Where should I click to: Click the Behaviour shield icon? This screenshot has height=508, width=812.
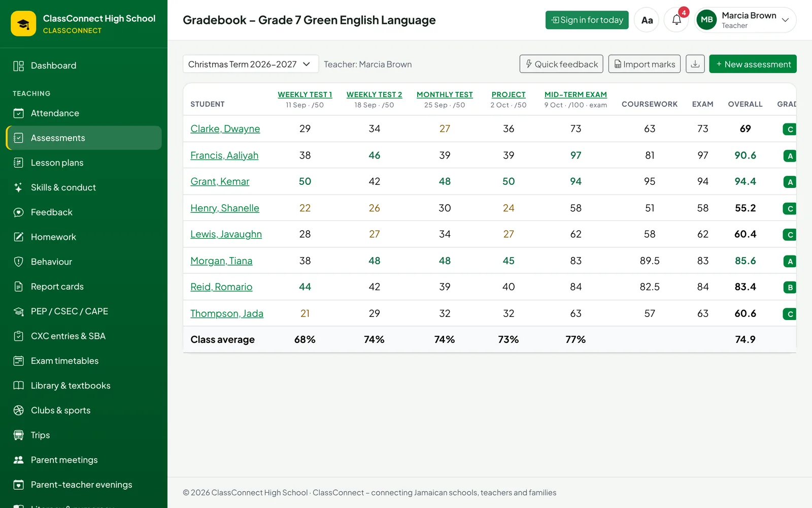point(19,262)
